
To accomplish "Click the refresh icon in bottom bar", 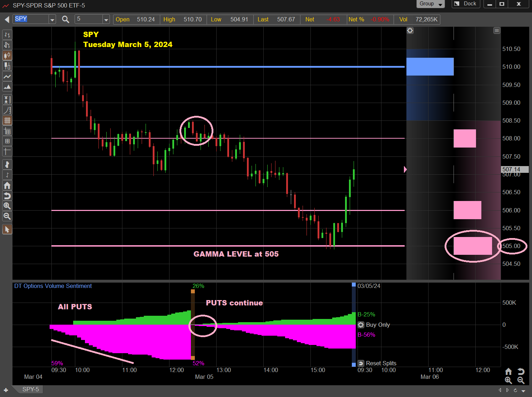I will [515, 390].
